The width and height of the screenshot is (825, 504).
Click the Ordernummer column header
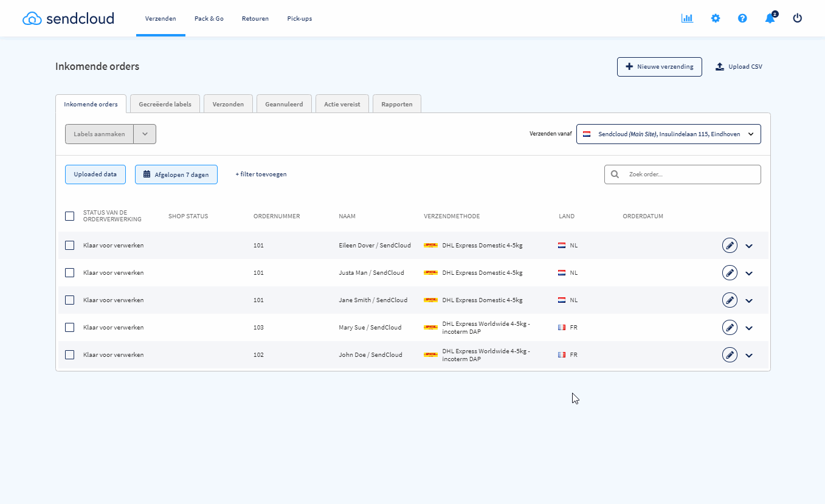tap(277, 216)
